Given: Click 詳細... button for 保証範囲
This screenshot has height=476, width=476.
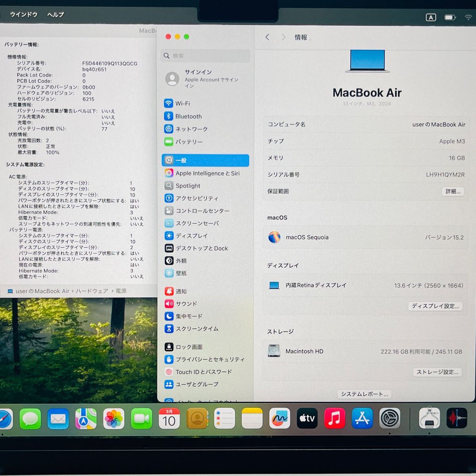Looking at the screenshot, I should pyautogui.click(x=453, y=192).
